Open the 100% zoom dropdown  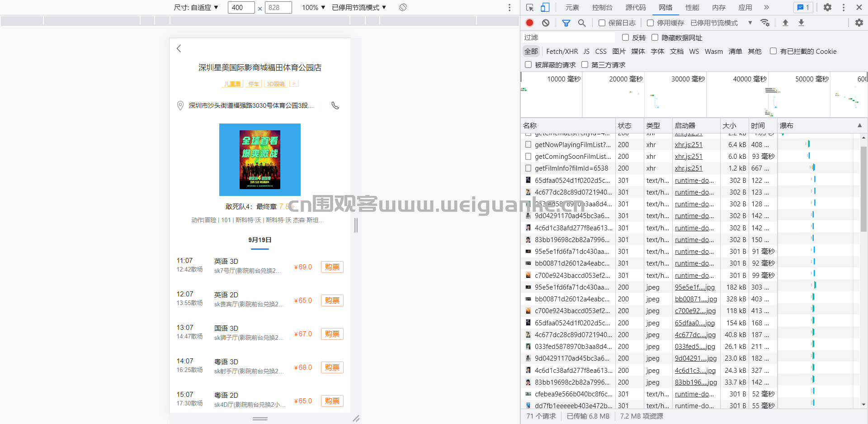click(314, 7)
